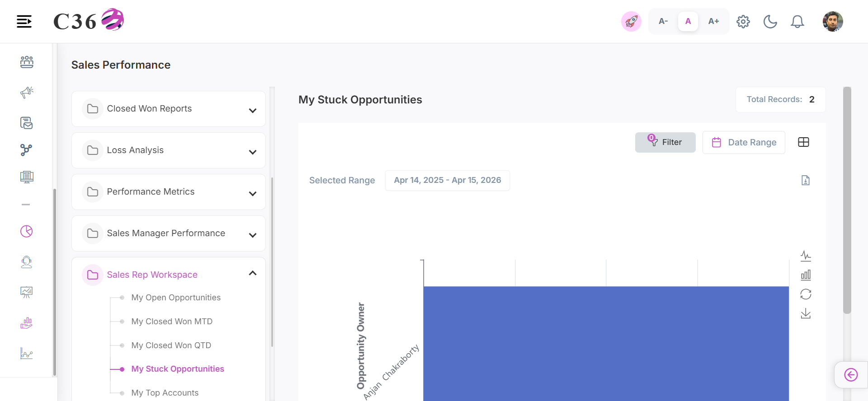
Task: Open My Closed Won QTD report
Action: click(x=171, y=345)
